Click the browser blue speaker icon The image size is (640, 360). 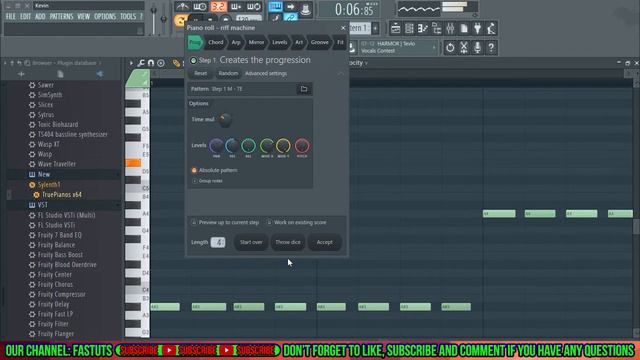100,74
